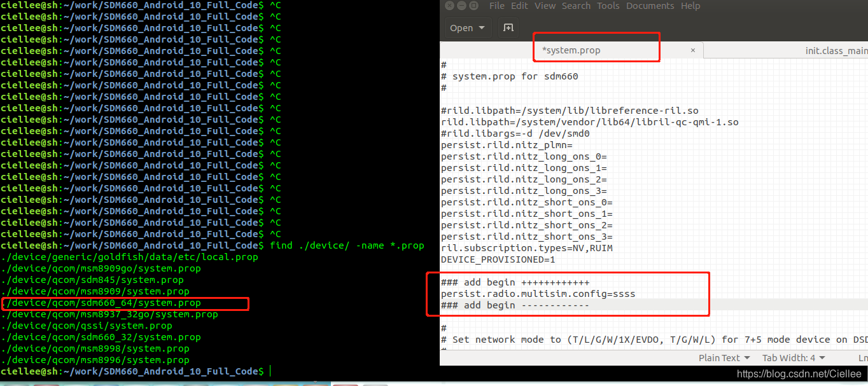Click the msm8909go/system.prop path in terminal

[101, 268]
